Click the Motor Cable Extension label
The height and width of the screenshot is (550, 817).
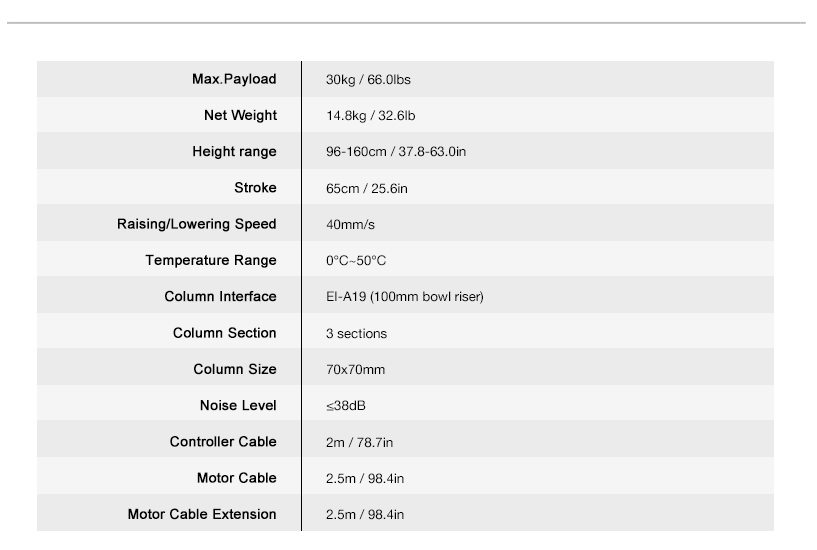[202, 514]
